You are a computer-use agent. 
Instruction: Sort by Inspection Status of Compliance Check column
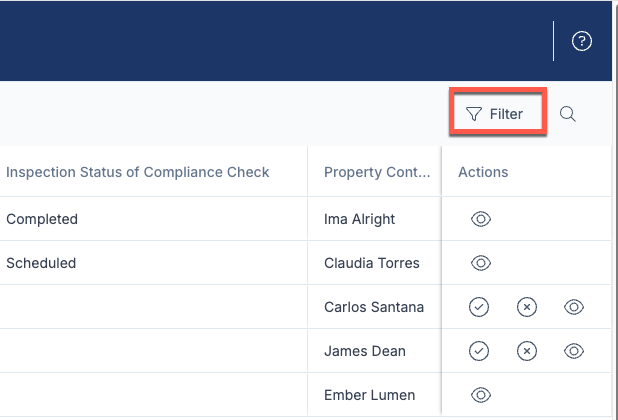coord(138,172)
